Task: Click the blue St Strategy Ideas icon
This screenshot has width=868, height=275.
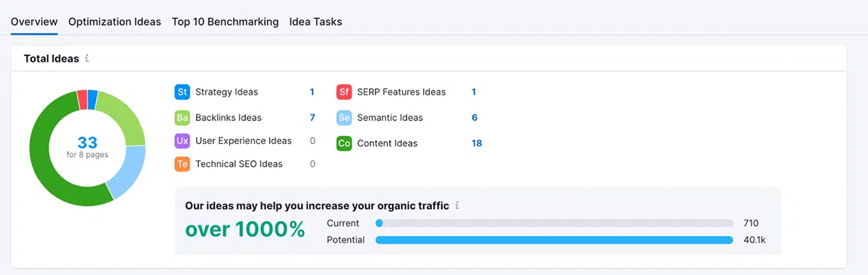Action: click(182, 92)
